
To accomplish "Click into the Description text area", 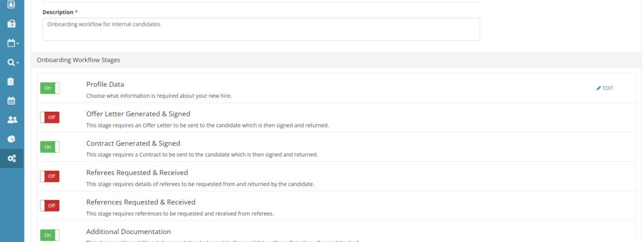I will coord(261,29).
